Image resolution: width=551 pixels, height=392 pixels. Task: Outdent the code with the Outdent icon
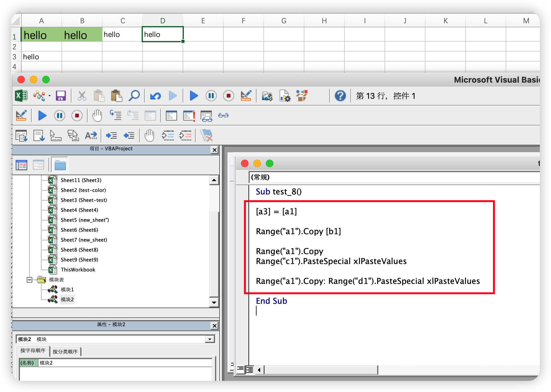[x=129, y=135]
